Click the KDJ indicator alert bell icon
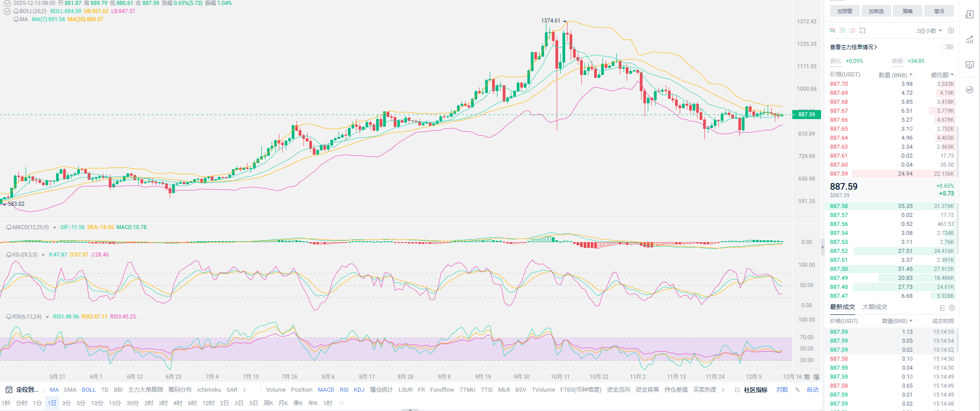This screenshot has width=980, height=411. tap(9, 255)
